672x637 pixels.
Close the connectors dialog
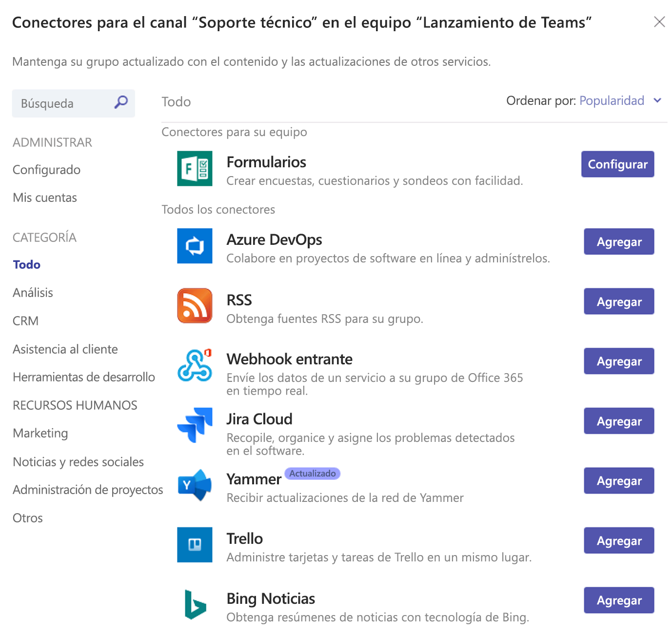(x=659, y=22)
